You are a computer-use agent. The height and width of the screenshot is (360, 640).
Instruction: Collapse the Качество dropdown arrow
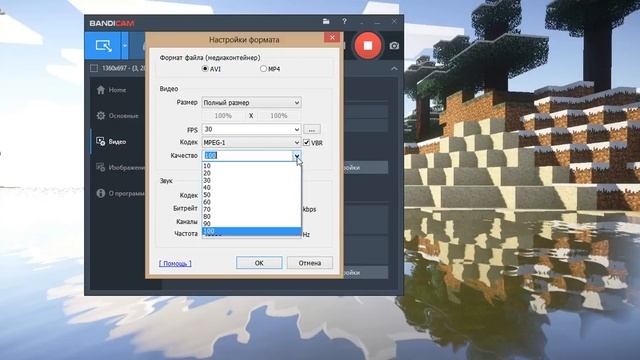(x=297, y=156)
